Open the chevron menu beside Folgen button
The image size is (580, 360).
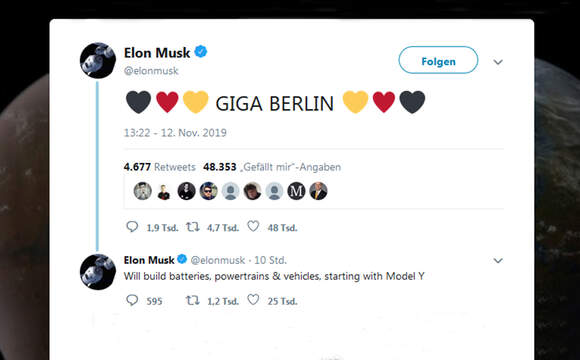point(498,62)
